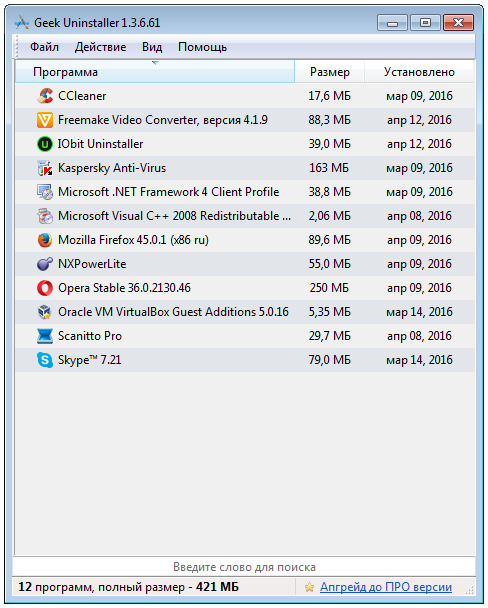Open the Действие menu
The image size is (488, 608).
(100, 47)
